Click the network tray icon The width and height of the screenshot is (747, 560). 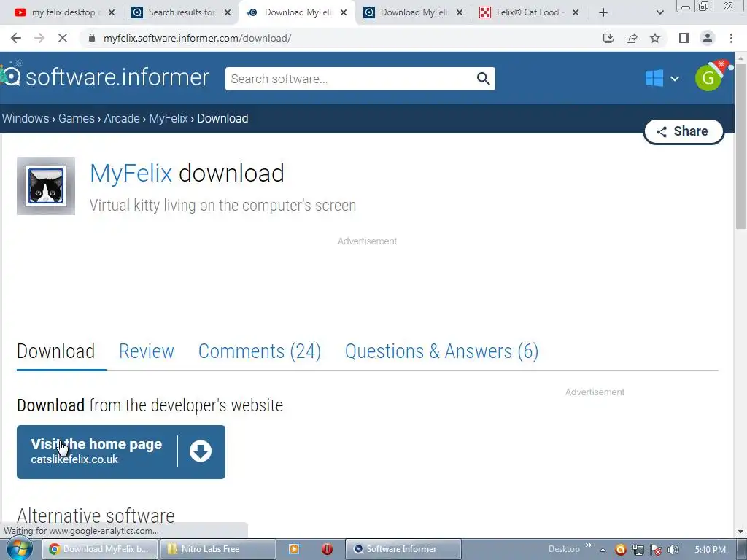[x=638, y=550]
